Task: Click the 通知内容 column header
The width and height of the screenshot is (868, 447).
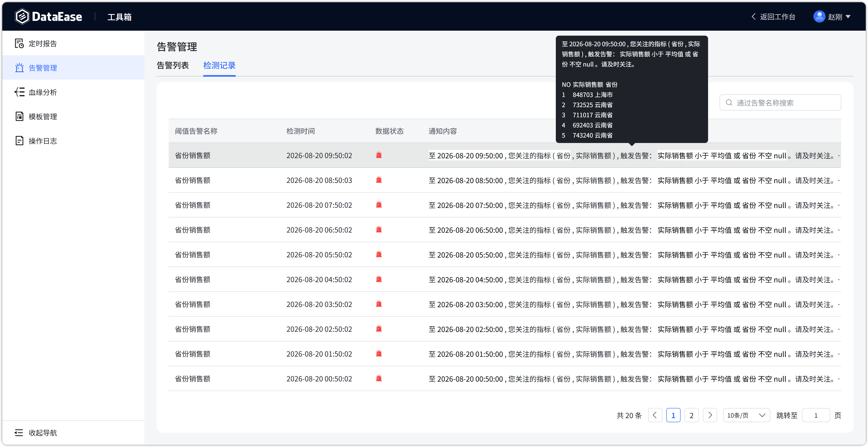Action: coord(442,131)
